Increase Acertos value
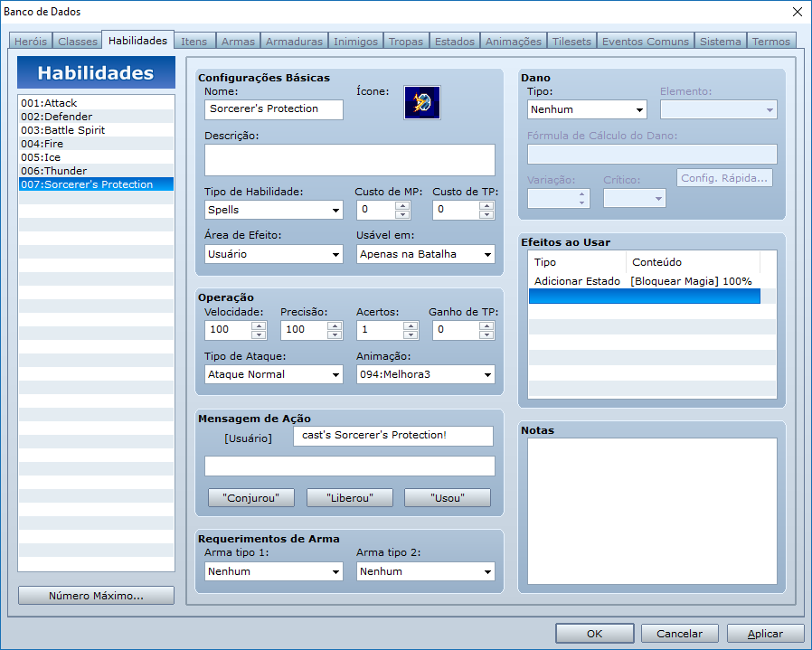 pyautogui.click(x=411, y=325)
